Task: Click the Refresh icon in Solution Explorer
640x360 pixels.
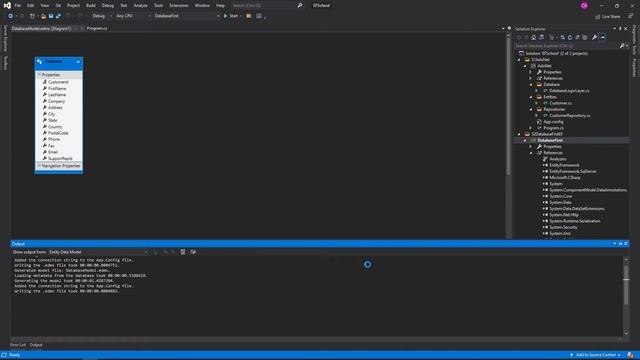Action: pos(570,38)
